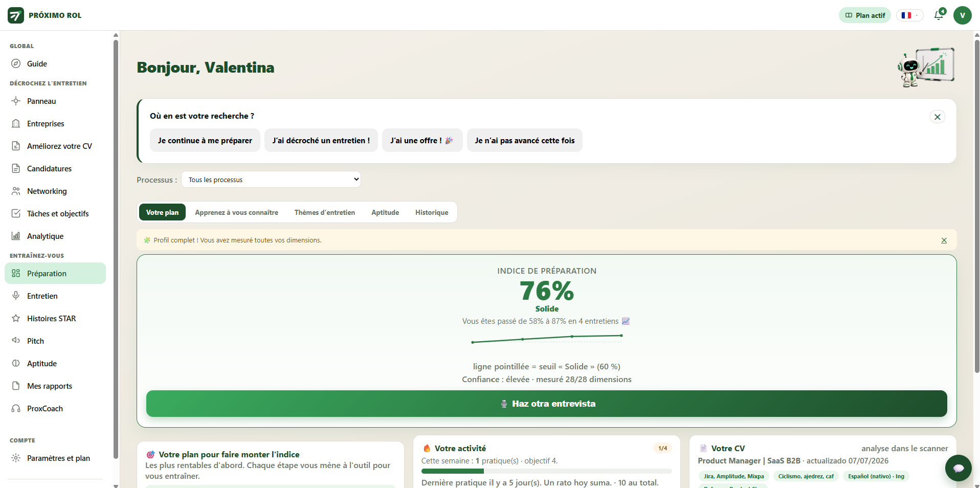Screen dimensions: 980x488
Task: Open the Guide compass icon
Action: point(16,63)
